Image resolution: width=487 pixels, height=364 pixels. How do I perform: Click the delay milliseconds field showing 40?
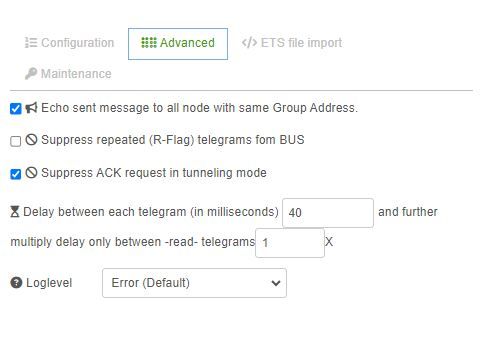click(328, 213)
